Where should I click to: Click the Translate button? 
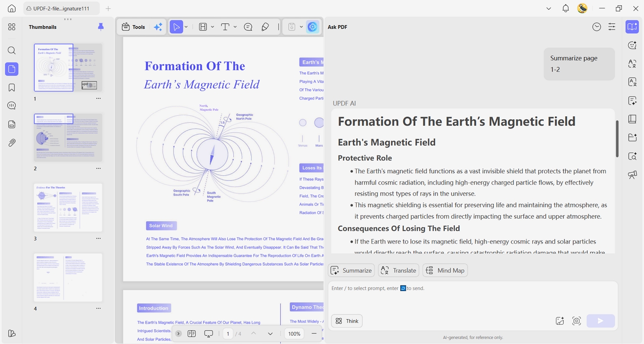point(399,270)
